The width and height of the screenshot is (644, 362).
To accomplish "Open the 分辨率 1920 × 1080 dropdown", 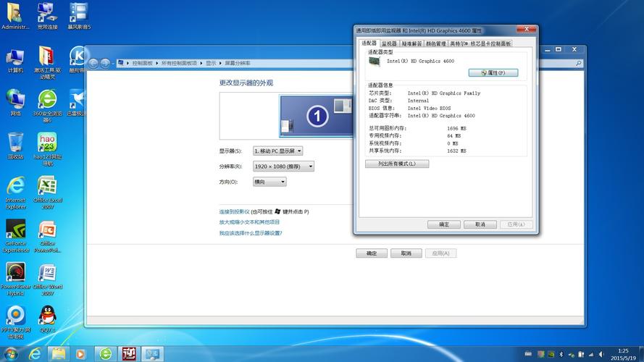I will pos(283,167).
